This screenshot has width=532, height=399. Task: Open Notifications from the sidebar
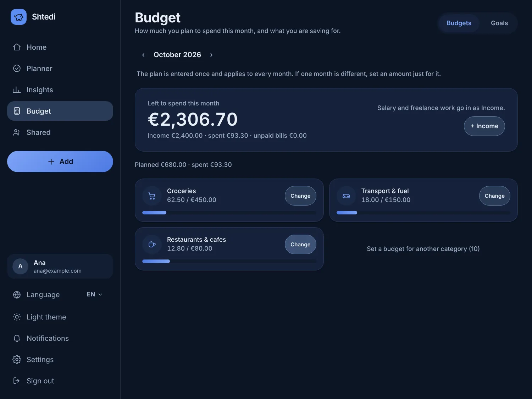click(60, 338)
